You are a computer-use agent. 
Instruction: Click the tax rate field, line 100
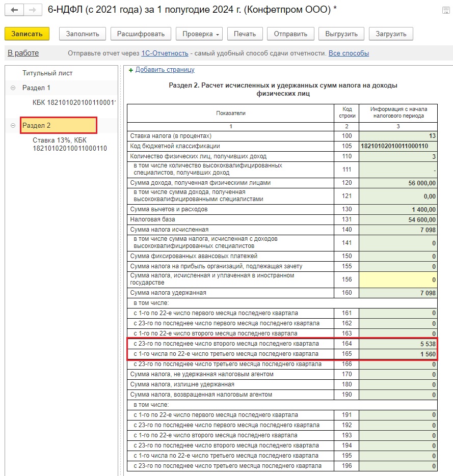tap(398, 136)
